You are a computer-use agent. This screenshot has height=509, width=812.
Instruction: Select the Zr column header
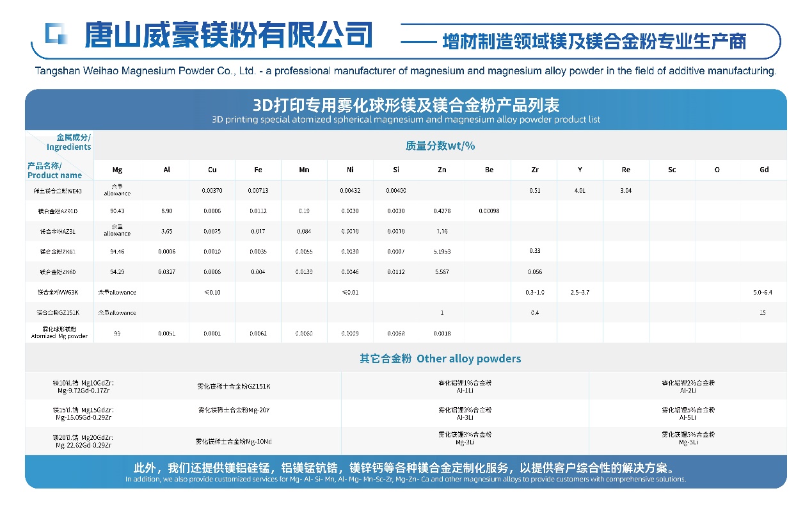coord(534,170)
